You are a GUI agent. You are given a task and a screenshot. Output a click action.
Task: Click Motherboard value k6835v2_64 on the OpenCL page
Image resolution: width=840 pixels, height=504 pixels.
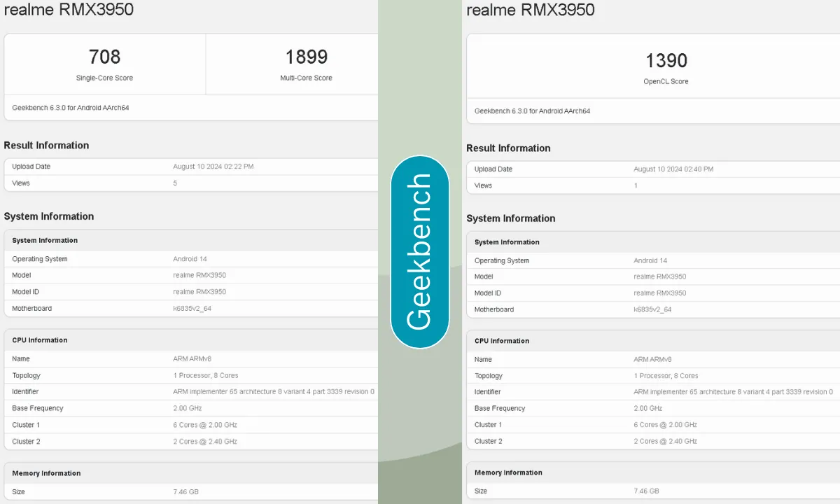652,309
